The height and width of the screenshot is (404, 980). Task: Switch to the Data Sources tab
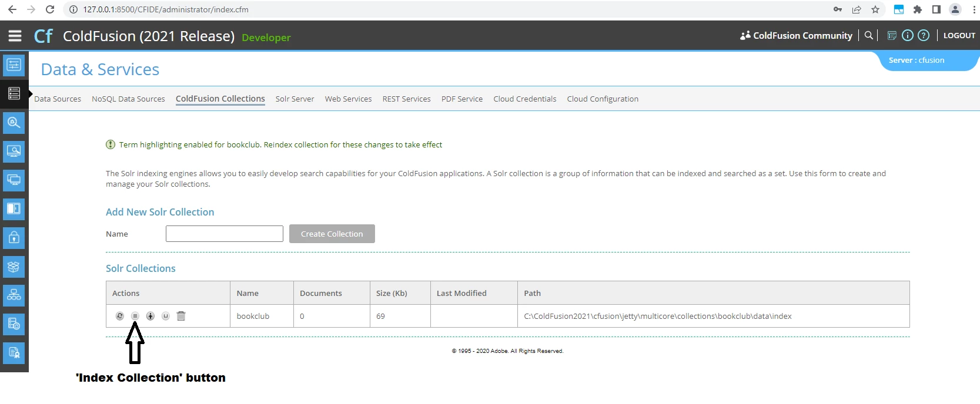coord(58,99)
